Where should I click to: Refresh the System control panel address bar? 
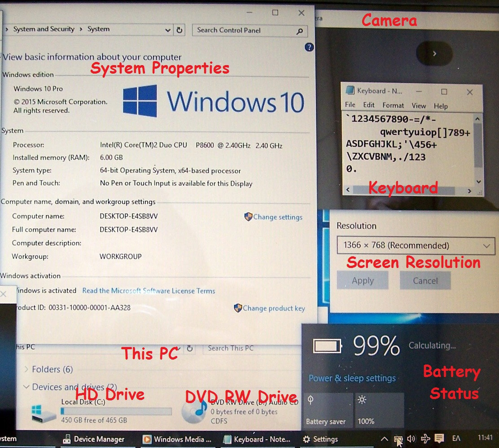179,30
